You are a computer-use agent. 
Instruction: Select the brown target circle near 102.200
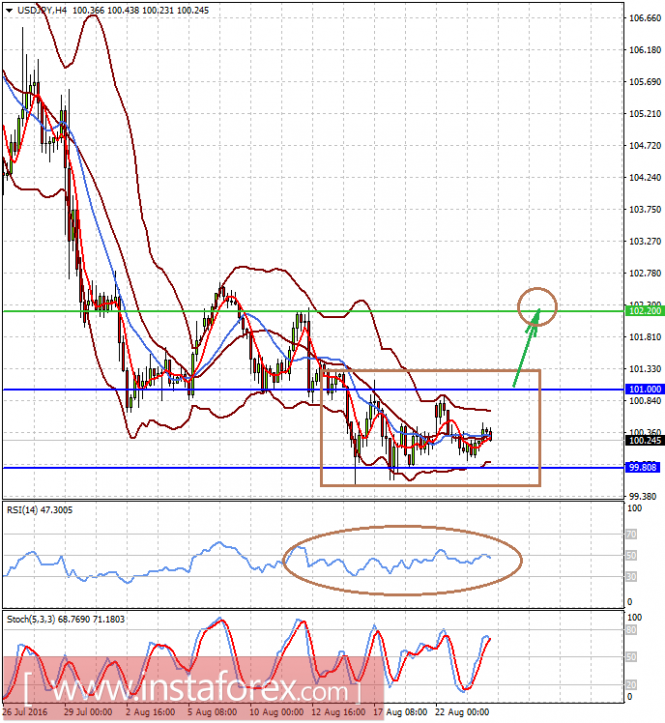[537, 307]
